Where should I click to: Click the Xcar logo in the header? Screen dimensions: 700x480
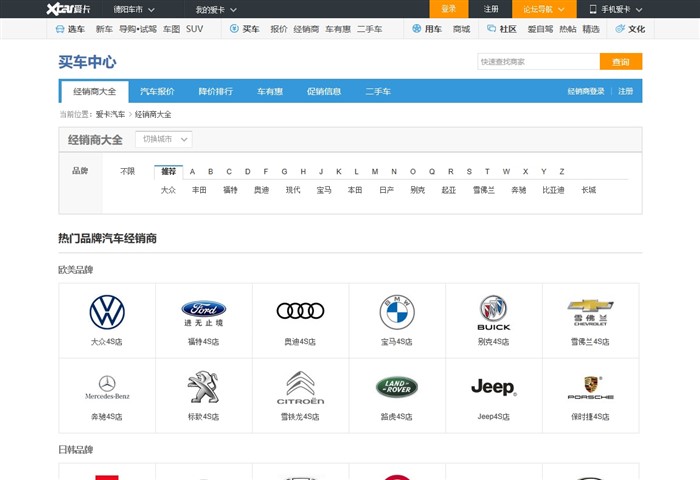point(68,9)
